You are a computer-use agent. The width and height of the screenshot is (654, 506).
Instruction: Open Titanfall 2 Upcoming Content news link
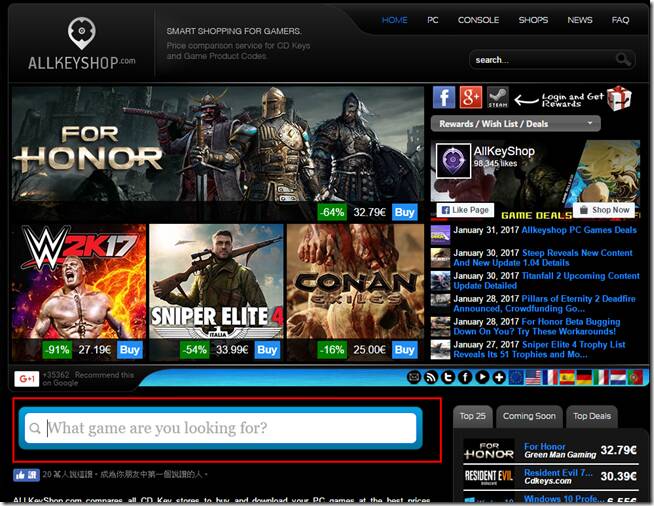tap(546, 281)
